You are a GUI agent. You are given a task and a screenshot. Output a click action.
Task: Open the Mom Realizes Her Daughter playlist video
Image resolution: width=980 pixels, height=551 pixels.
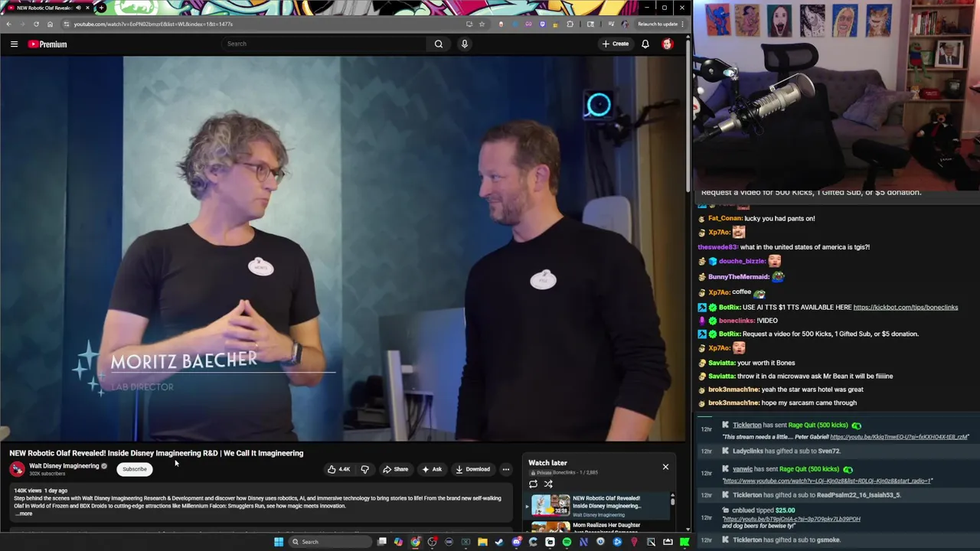point(606,526)
